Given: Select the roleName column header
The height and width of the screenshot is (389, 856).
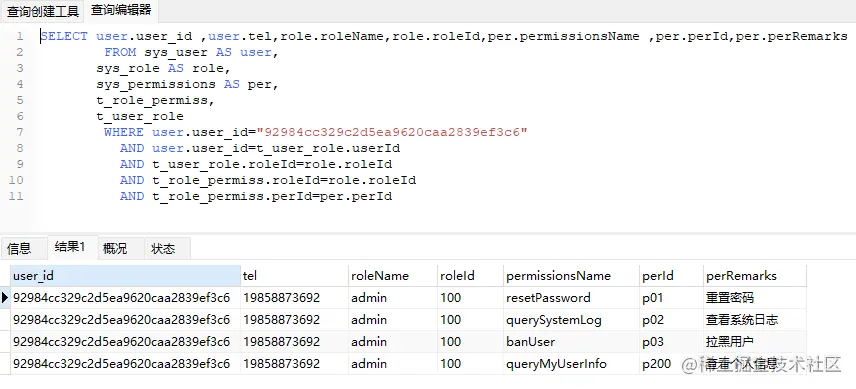Looking at the screenshot, I should pos(393,276).
